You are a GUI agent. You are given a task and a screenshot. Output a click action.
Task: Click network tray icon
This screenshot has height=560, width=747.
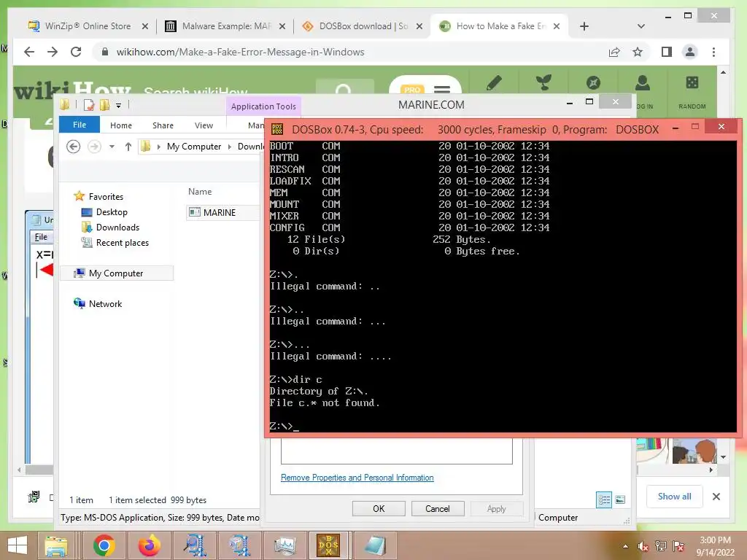pos(661,545)
